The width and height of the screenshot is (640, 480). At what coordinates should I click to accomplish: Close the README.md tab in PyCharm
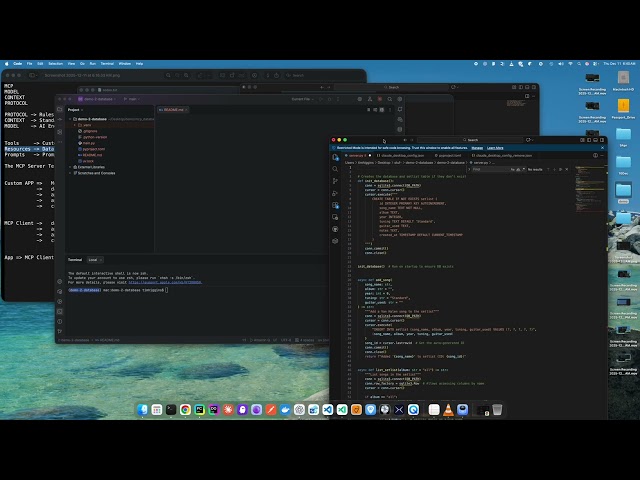click(x=187, y=110)
